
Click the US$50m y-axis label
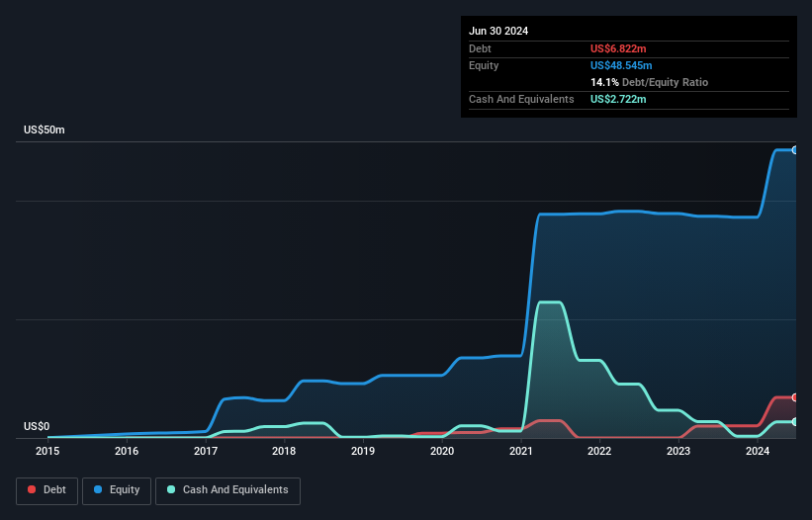pyautogui.click(x=45, y=130)
